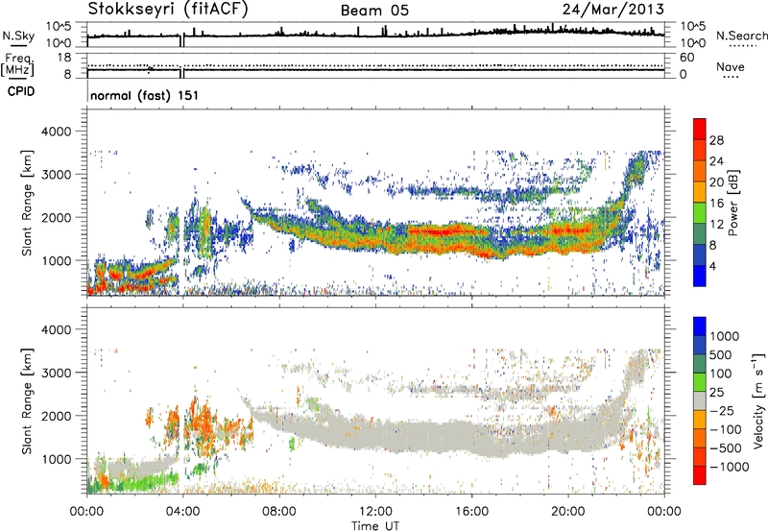Image resolution: width=768 pixels, height=532 pixels.
Task: Click the 16:00 time axis label
Action: (471, 511)
